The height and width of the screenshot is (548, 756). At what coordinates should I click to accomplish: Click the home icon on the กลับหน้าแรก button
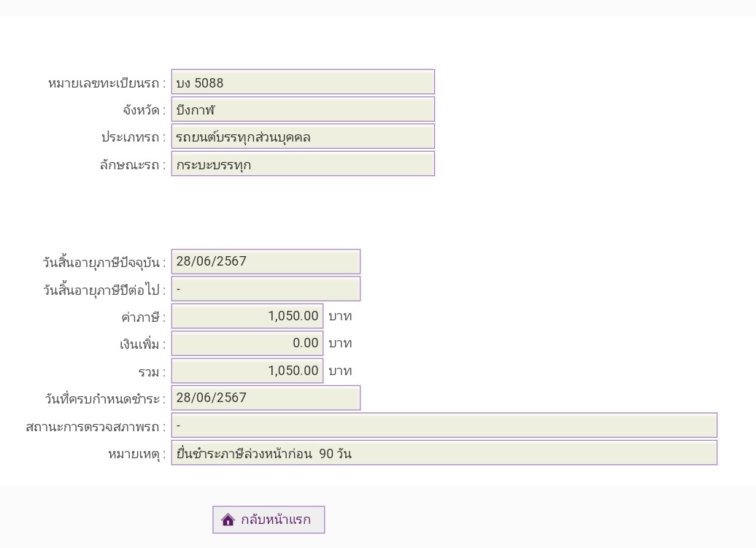(228, 520)
